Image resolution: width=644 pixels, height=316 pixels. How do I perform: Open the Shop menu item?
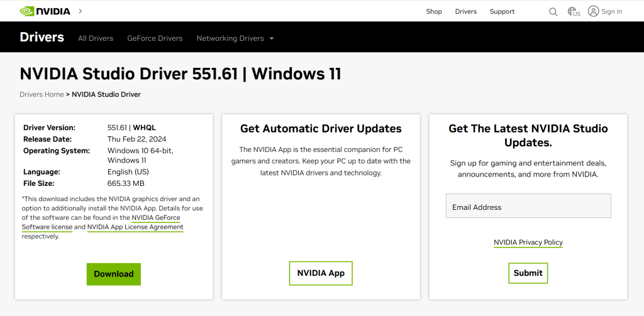point(434,11)
